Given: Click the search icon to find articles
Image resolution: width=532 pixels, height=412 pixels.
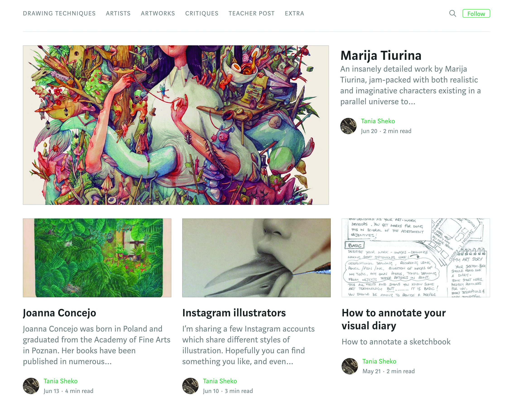Looking at the screenshot, I should pos(453,14).
